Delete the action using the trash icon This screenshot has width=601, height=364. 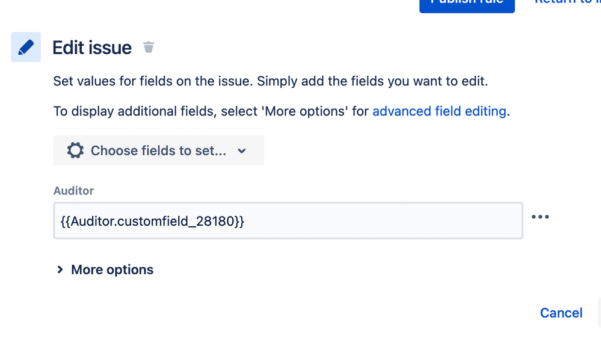coord(149,47)
